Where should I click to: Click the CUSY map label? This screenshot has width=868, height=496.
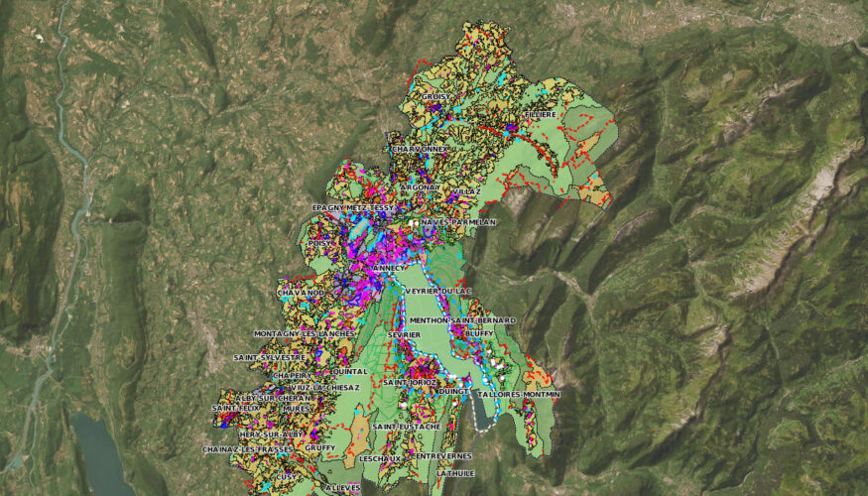(x=287, y=476)
